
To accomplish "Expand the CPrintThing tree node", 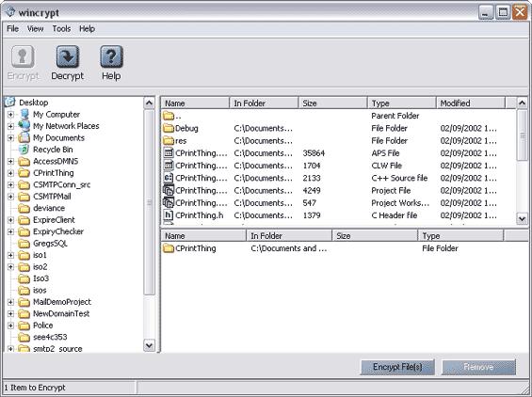I will tap(10, 173).
